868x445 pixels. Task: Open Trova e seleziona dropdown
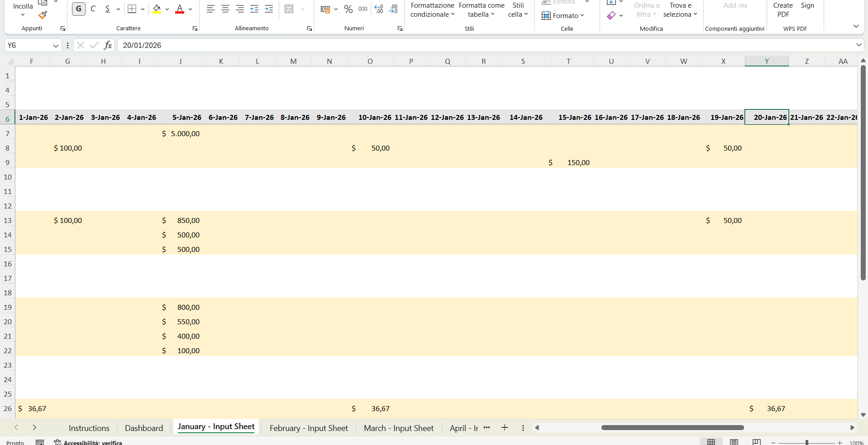(680, 10)
